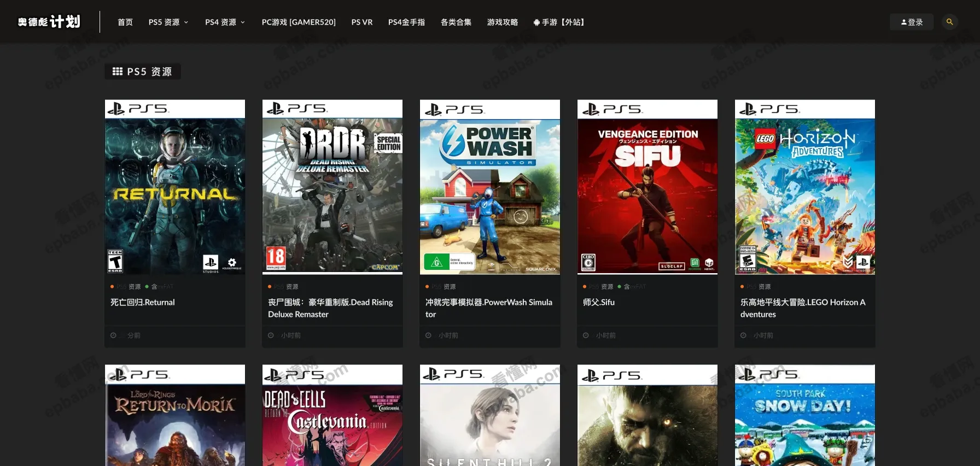Open the PowerWash Simulator cover image
This screenshot has width=980, height=466.
click(490, 187)
